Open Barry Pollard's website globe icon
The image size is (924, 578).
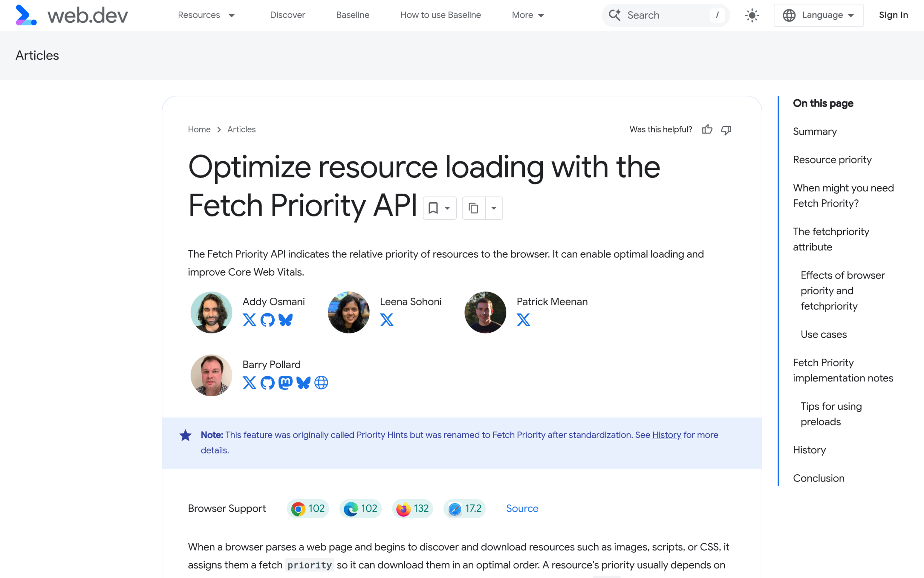coord(321,382)
